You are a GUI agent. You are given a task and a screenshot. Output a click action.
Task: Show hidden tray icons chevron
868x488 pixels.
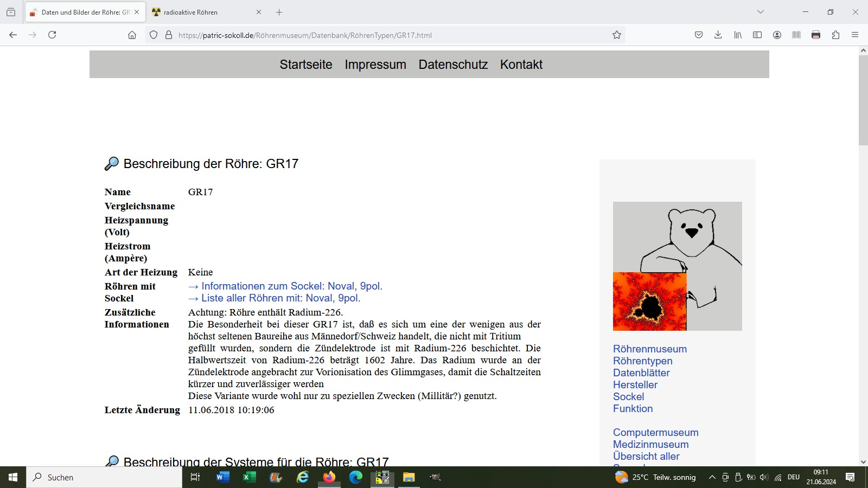(712, 477)
